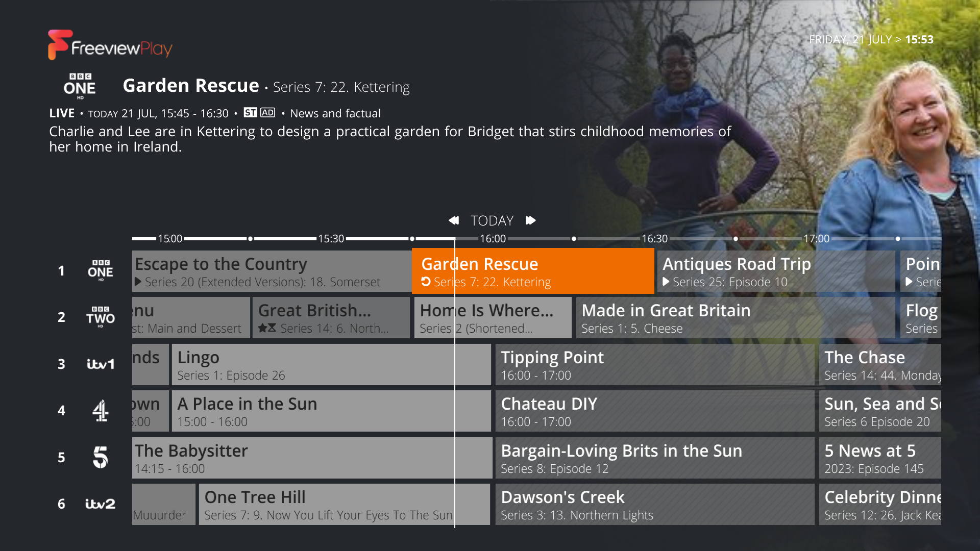Click star icon on Great British tile
The image size is (980, 551).
coord(262,328)
